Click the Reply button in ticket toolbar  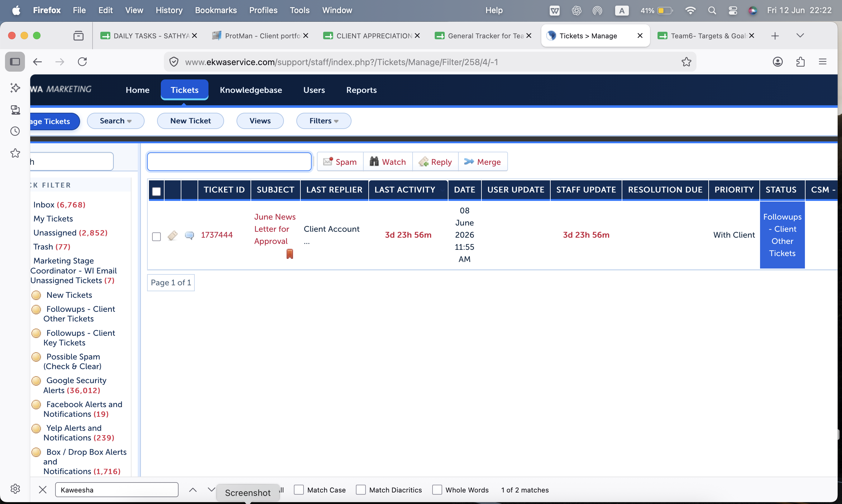[435, 162]
